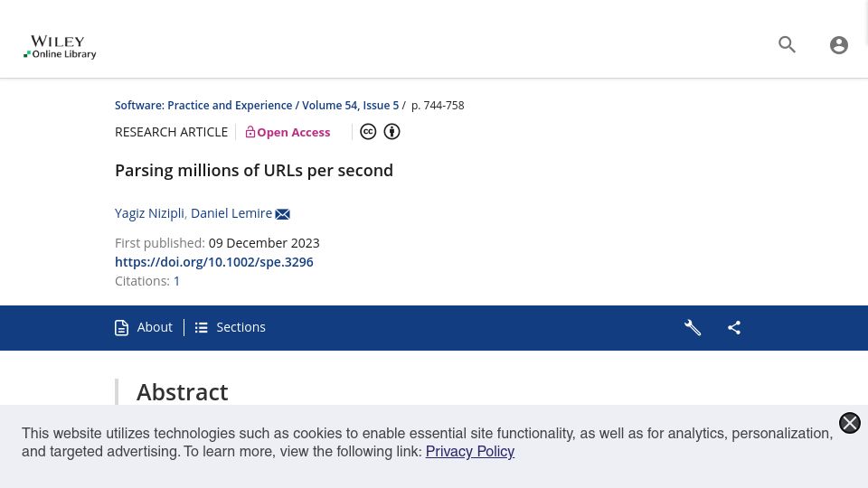The image size is (868, 488).
Task: Follow the doi.org/10.1002/spe.3296 link
Action: [213, 262]
